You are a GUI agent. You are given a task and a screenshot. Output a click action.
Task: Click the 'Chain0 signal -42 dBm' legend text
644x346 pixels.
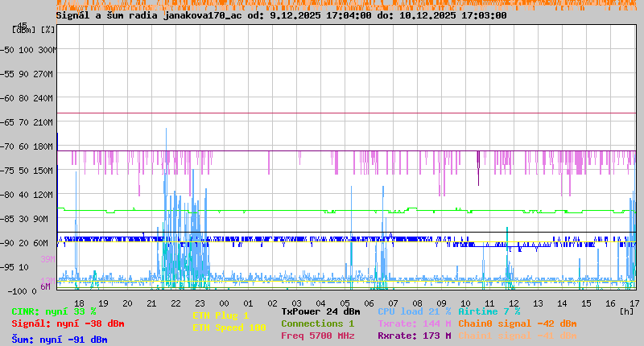518,323
